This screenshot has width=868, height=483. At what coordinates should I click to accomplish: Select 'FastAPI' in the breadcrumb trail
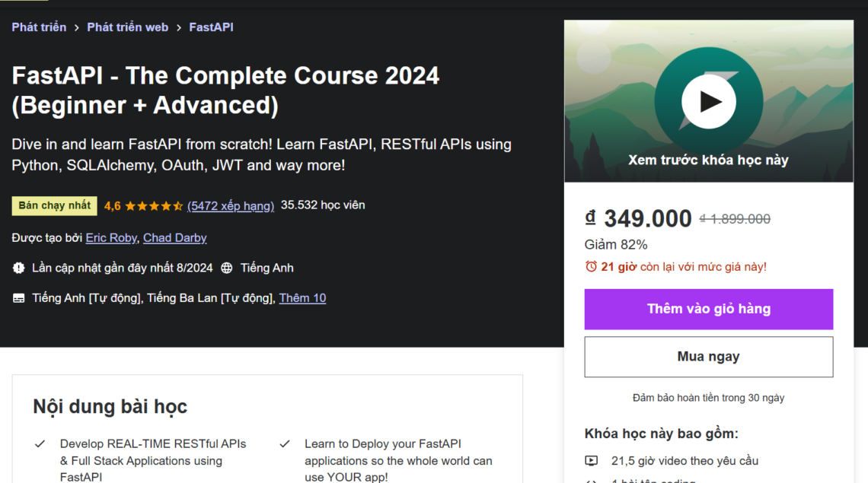coord(211,27)
